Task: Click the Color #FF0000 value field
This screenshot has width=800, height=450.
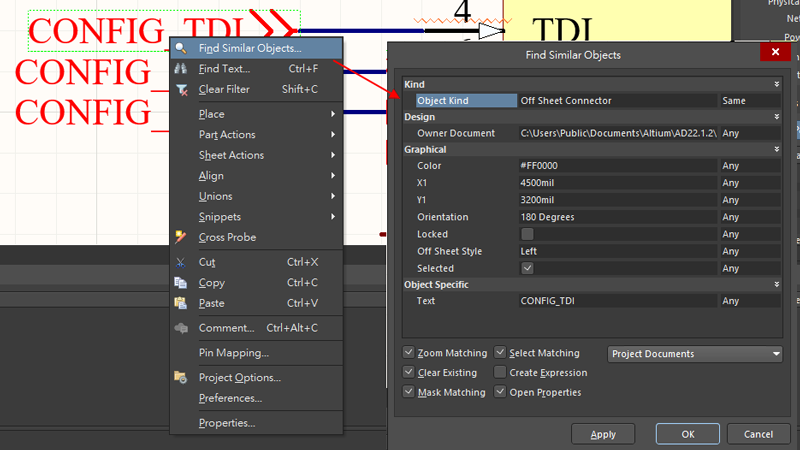Action: [x=617, y=166]
